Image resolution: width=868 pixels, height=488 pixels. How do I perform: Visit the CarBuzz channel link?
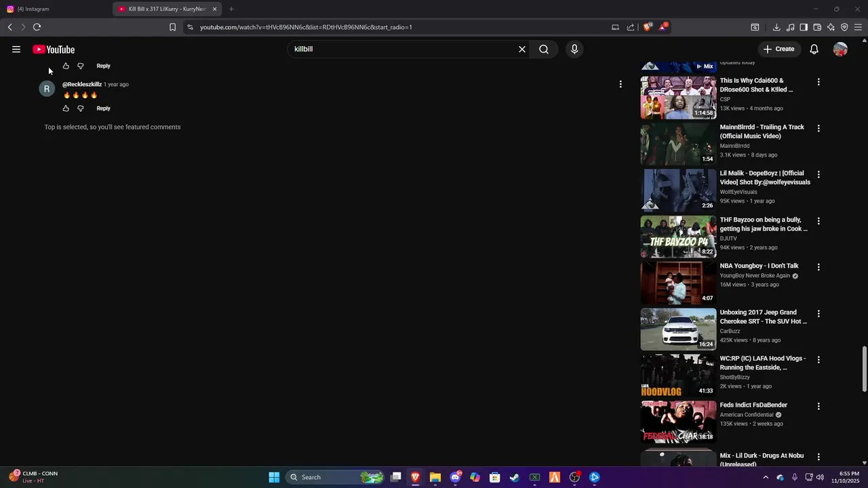tap(730, 331)
